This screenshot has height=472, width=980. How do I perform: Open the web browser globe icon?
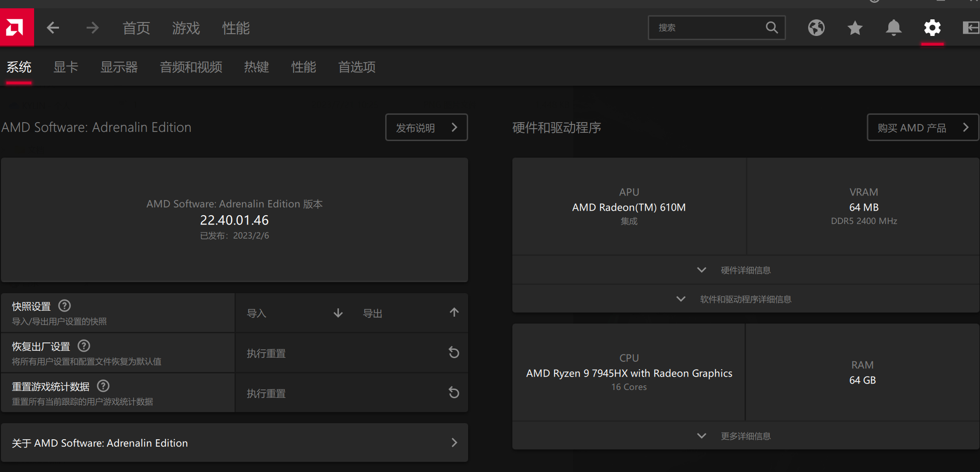pyautogui.click(x=816, y=28)
